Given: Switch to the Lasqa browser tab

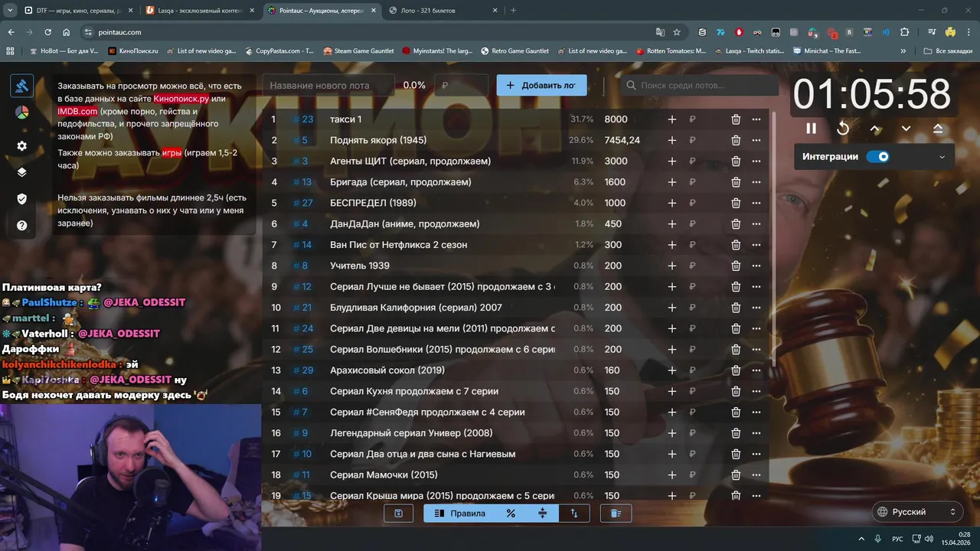Looking at the screenshot, I should (x=199, y=11).
